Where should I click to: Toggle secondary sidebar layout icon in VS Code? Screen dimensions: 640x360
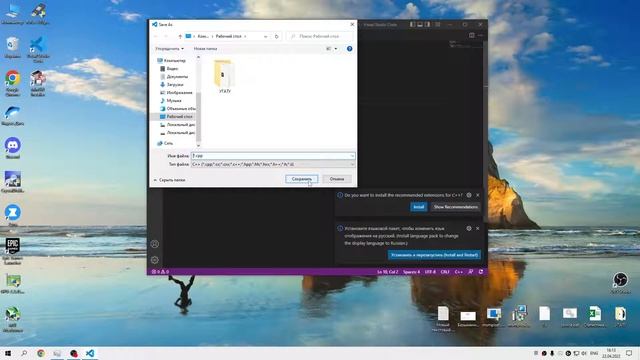(x=427, y=24)
